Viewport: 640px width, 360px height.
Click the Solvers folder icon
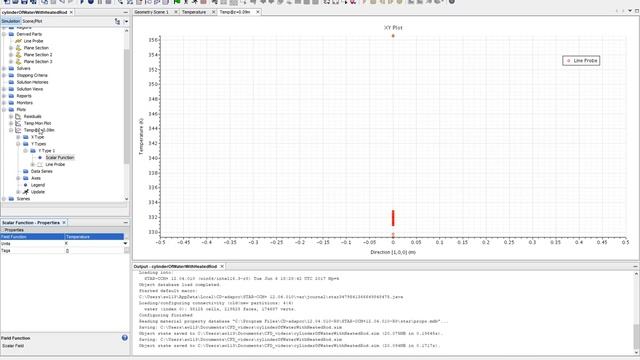click(11, 68)
